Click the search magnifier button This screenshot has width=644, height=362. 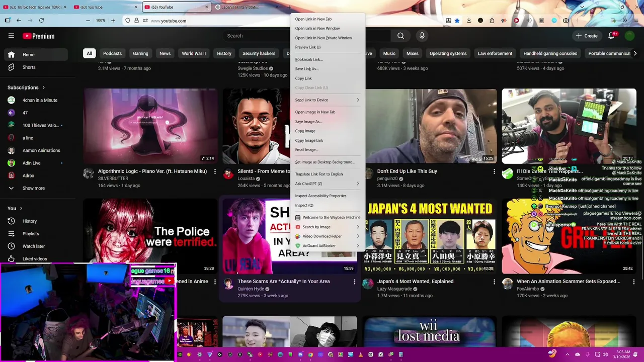[x=400, y=36]
